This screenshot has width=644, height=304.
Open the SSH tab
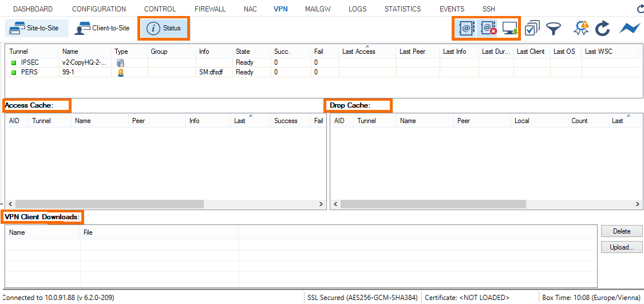[489, 9]
